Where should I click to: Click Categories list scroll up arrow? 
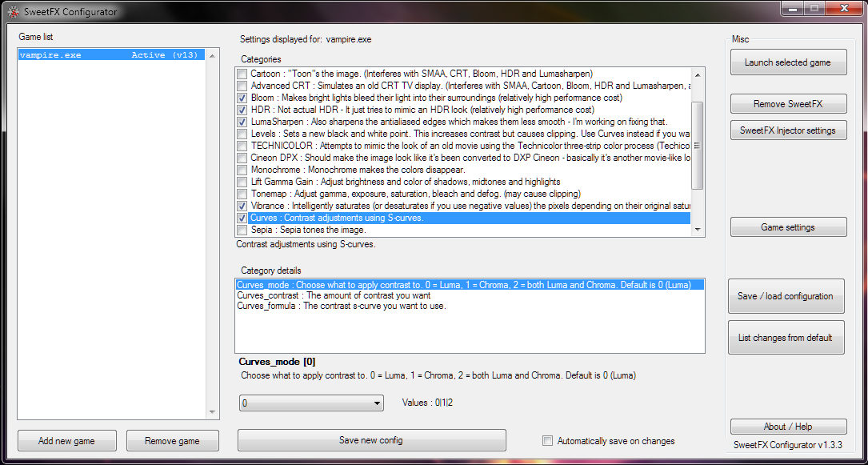coord(698,74)
